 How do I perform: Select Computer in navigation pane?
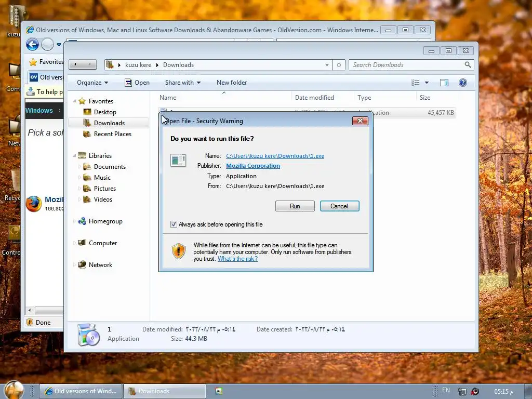click(x=103, y=243)
